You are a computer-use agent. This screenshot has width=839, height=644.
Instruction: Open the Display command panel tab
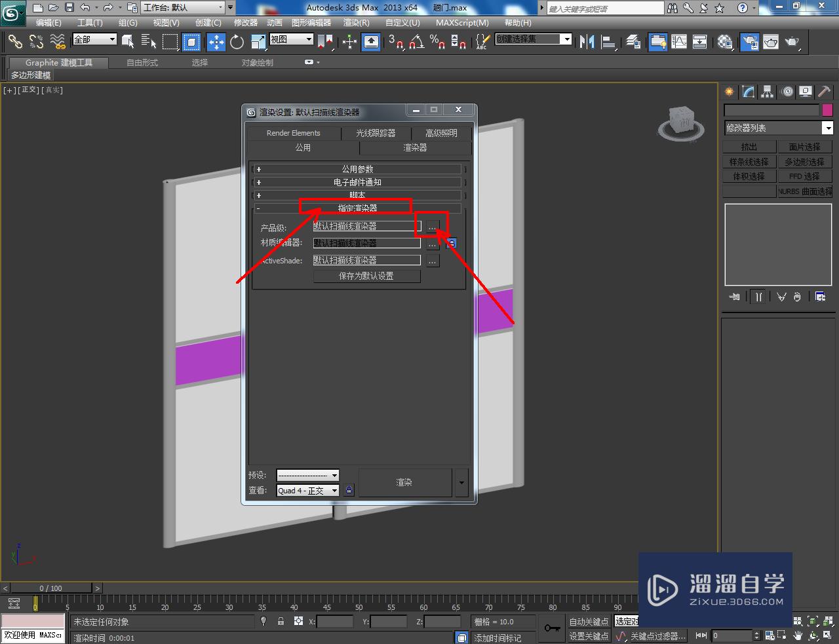(x=806, y=92)
